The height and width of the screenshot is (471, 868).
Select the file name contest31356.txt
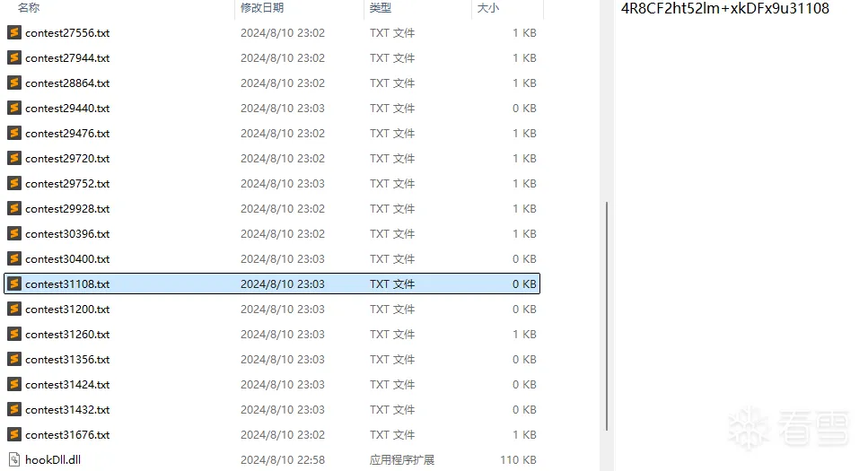tap(67, 359)
